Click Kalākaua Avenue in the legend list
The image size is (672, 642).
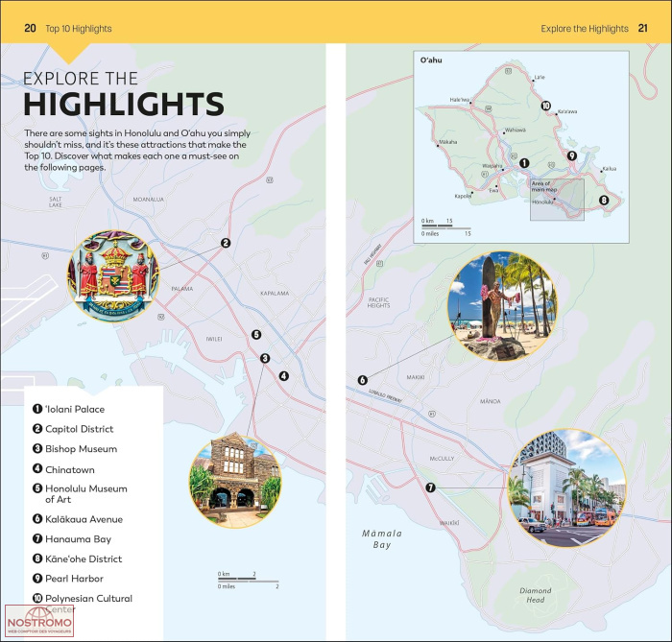click(84, 519)
